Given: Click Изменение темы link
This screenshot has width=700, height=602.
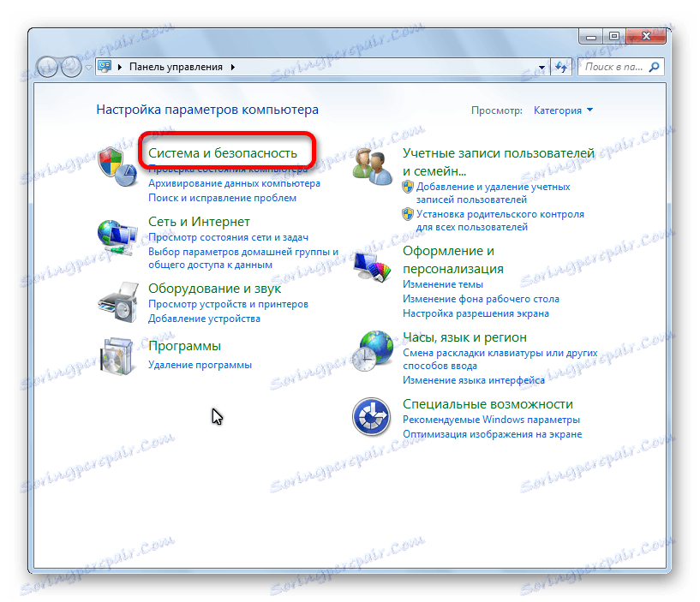Looking at the screenshot, I should point(443,284).
